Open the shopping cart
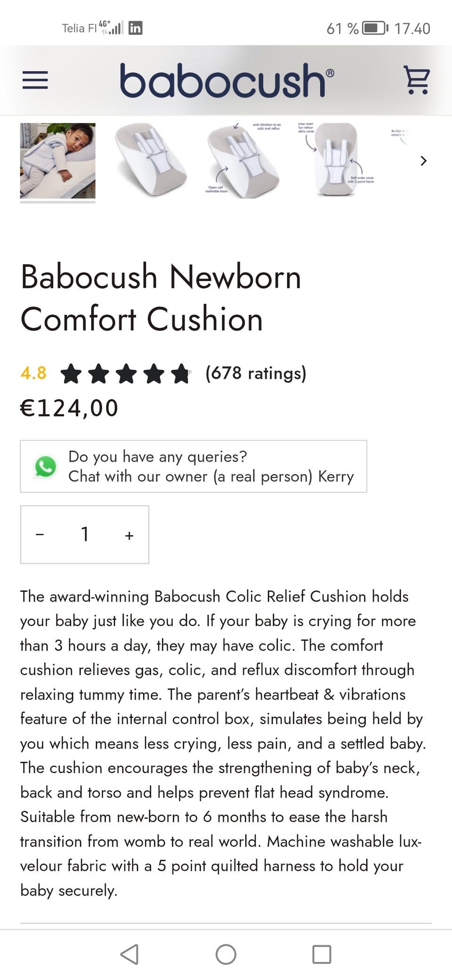Viewport: 452px width, 980px height. pos(417,80)
